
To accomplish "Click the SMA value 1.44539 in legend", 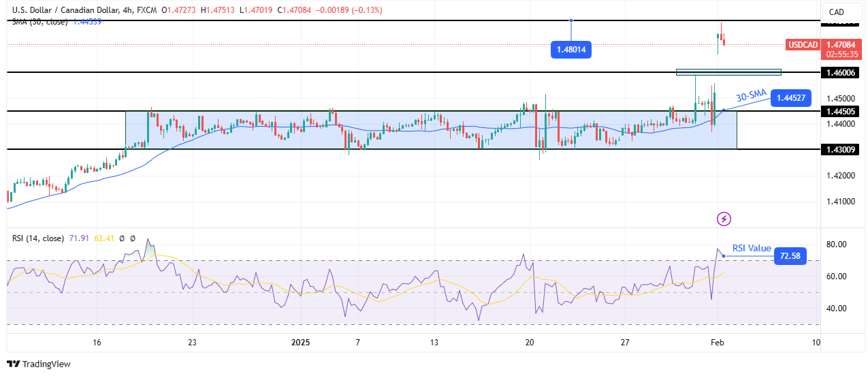I will pyautogui.click(x=88, y=21).
